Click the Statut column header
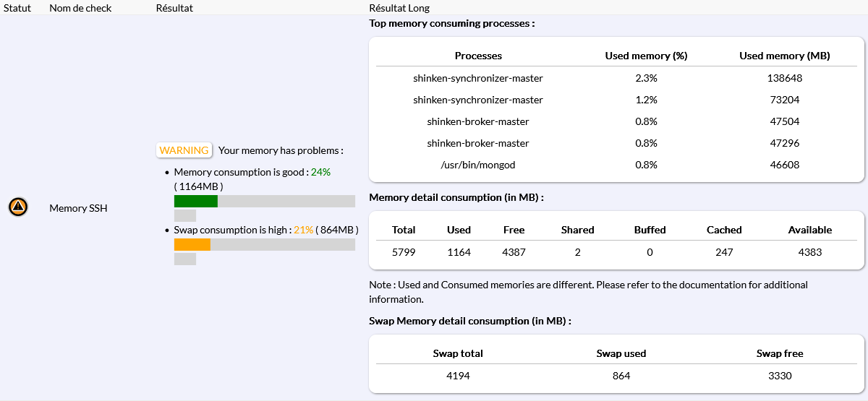868x401 pixels. (x=17, y=8)
